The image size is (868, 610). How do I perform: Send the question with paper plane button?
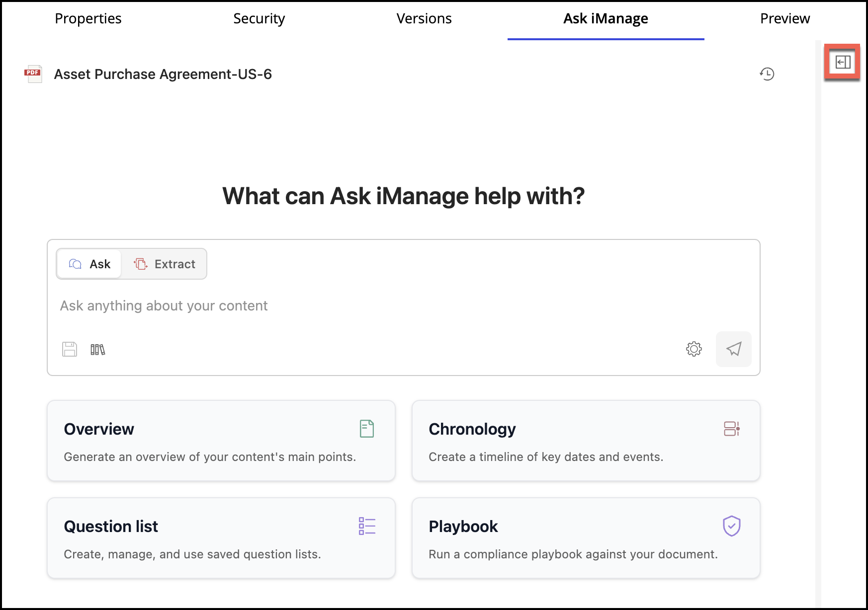(734, 349)
